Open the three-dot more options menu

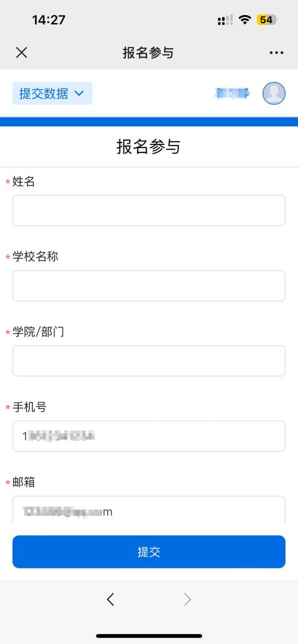[x=276, y=53]
